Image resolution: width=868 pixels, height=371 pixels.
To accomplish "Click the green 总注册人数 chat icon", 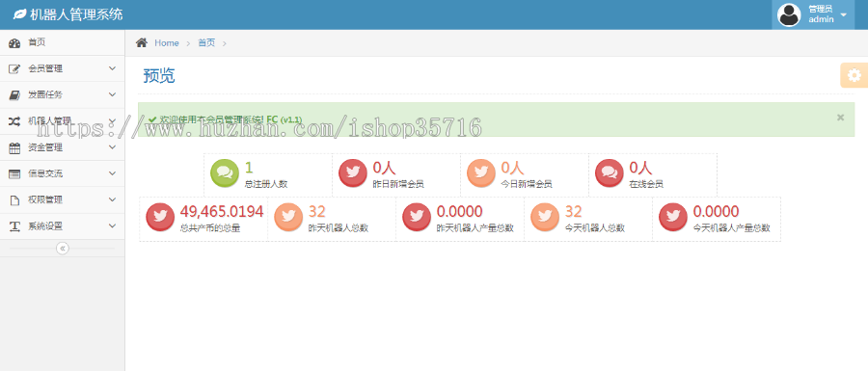I will tap(224, 173).
